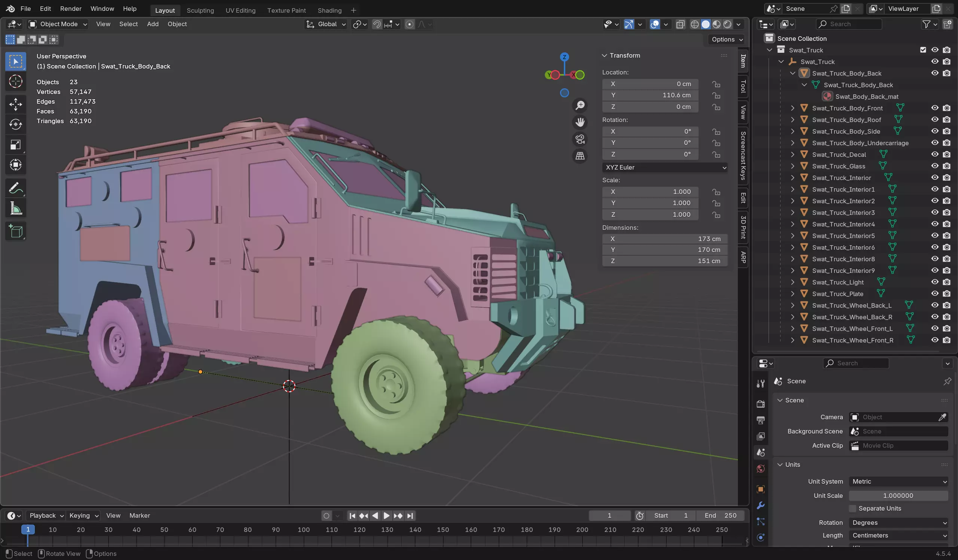Select the Select Box tool
The image size is (958, 560).
[16, 61]
